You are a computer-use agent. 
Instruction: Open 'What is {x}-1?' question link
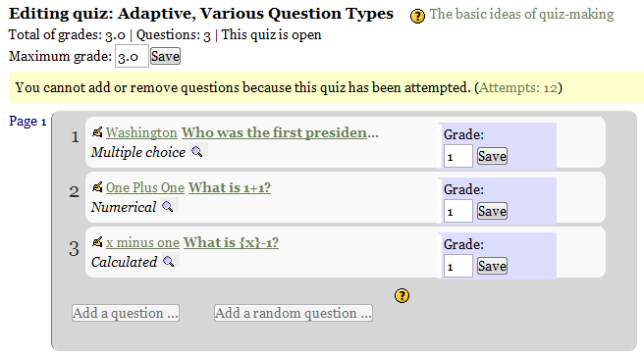231,242
